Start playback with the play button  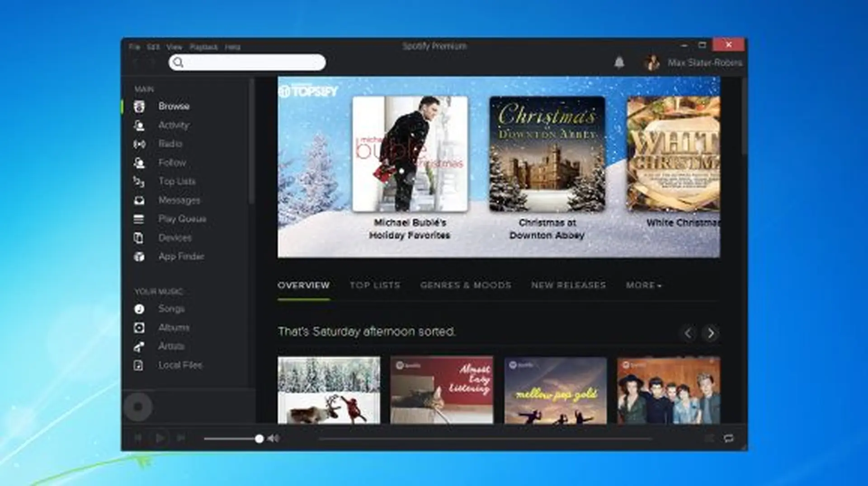pyautogui.click(x=160, y=438)
